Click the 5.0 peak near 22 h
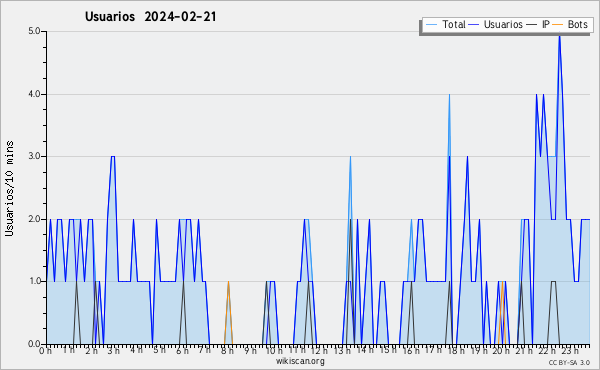 pos(559,36)
